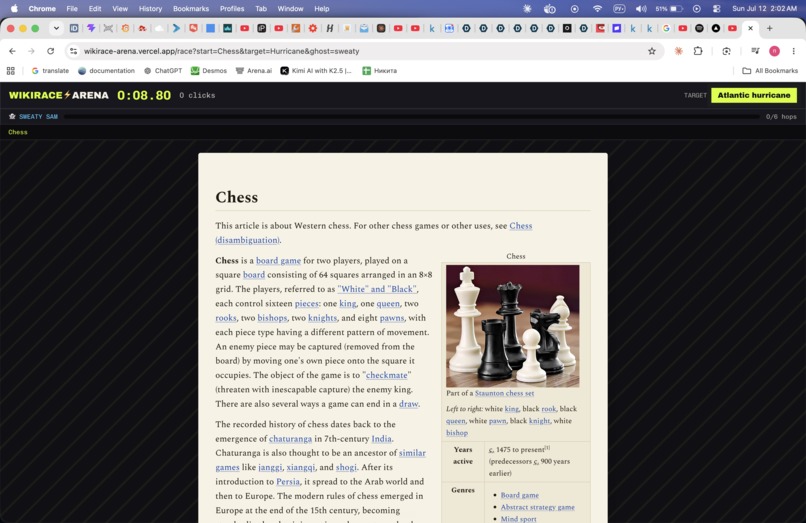Viewport: 806px width, 523px height.
Task: Open the media controls playlist icon
Action: click(x=755, y=51)
